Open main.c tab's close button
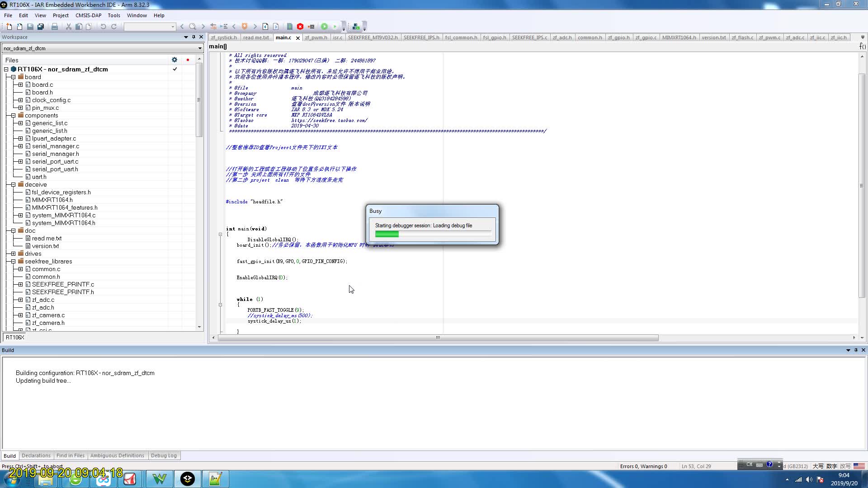 coord(298,38)
